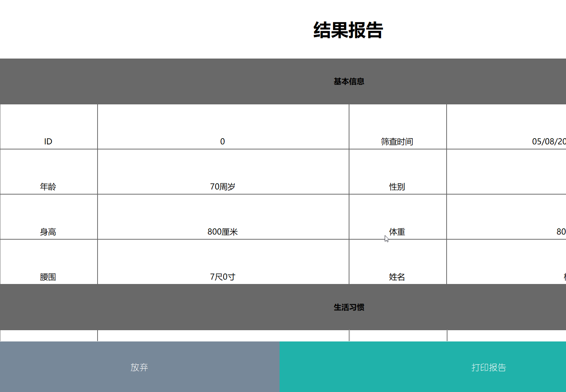Image resolution: width=566 pixels, height=392 pixels.
Task: Click the weight value beginning with 80
Action: pyautogui.click(x=506, y=217)
